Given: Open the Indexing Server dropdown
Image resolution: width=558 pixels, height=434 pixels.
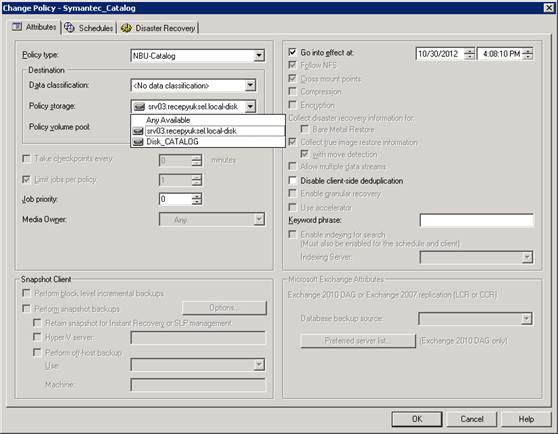Looking at the screenshot, I should [x=527, y=257].
